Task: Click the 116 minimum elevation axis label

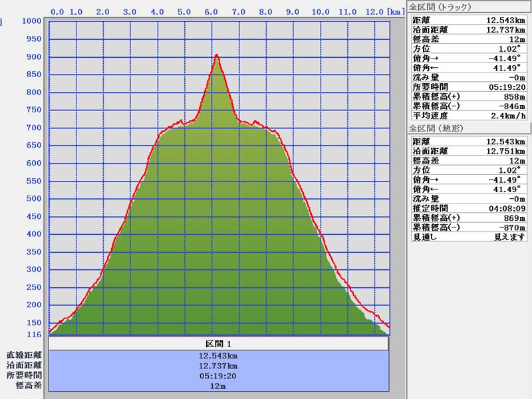Action: tap(35, 334)
